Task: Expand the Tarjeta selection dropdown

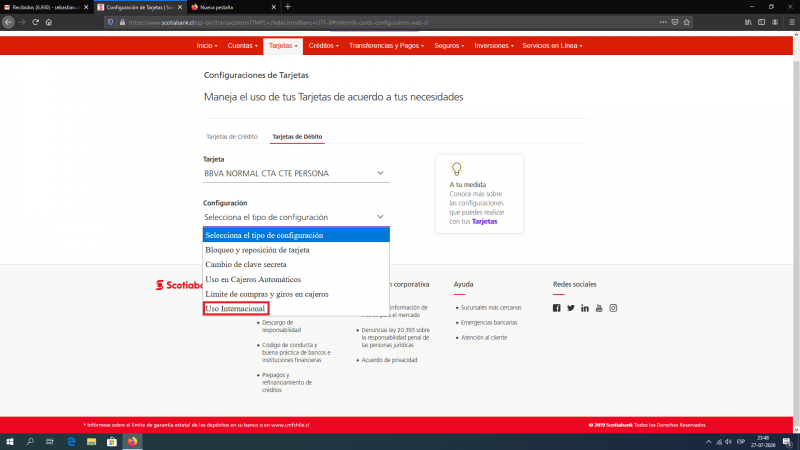Action: point(295,173)
